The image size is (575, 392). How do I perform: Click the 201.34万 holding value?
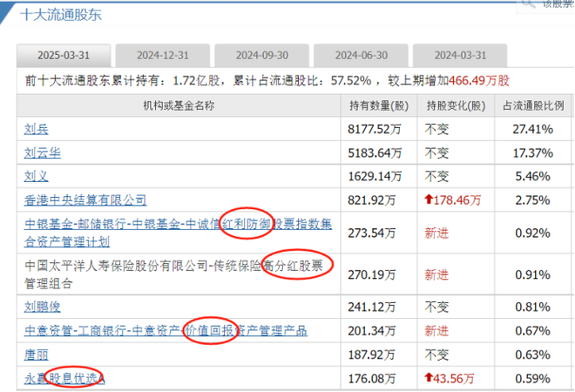[371, 331]
